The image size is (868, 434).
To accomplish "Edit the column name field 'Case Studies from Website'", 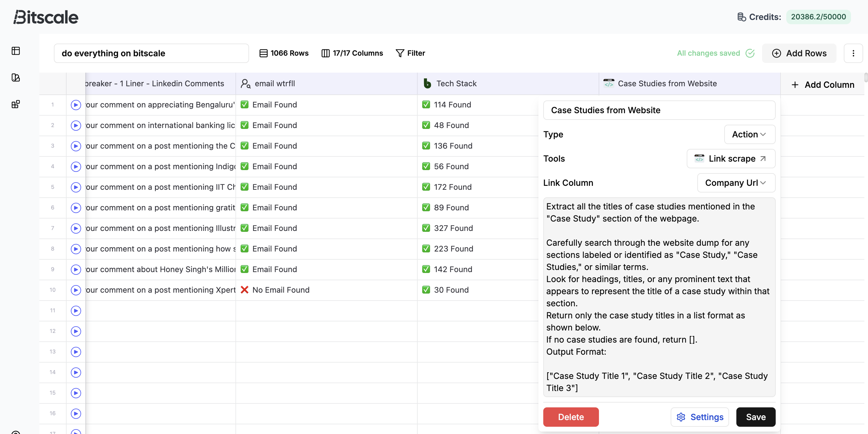I will (x=659, y=110).
